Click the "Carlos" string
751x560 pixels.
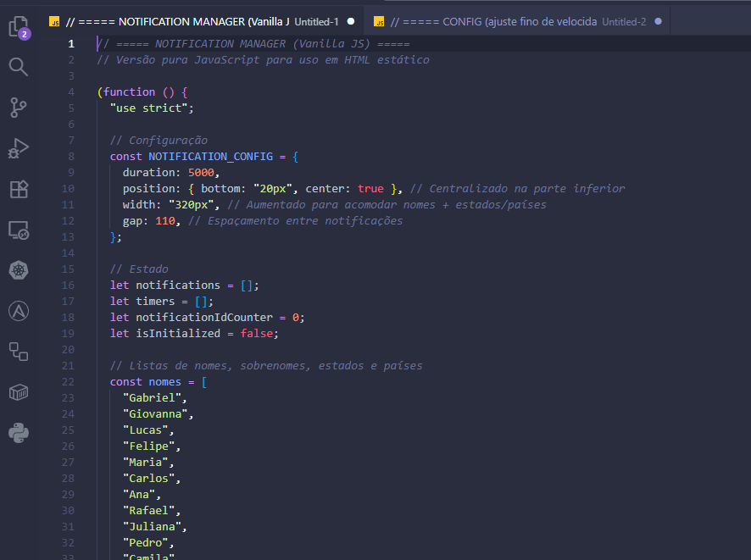click(149, 479)
